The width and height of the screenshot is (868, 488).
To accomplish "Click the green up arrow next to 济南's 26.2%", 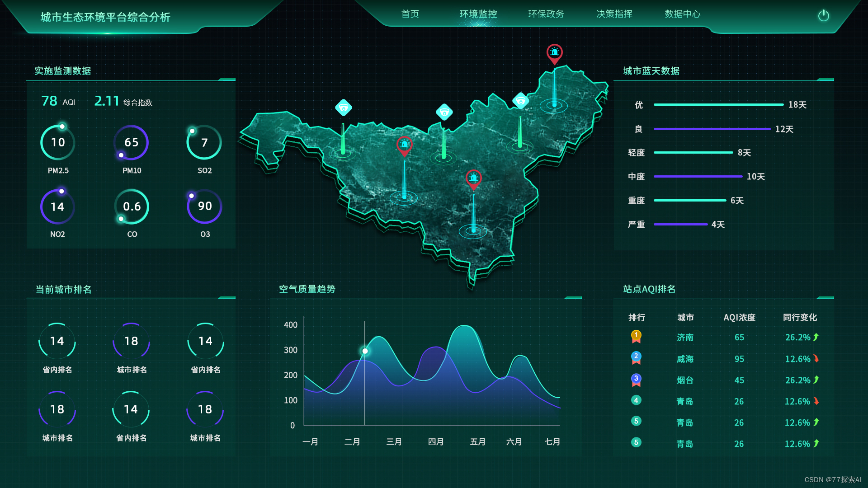I will (816, 337).
